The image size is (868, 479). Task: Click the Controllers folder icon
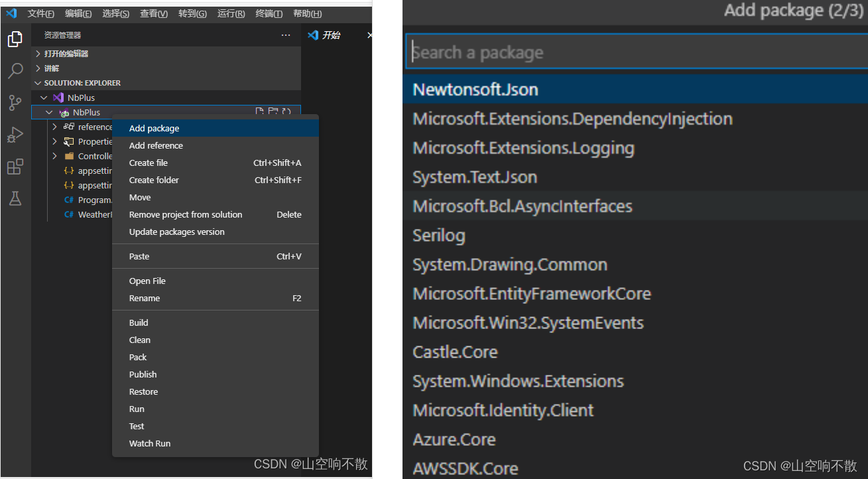click(x=69, y=156)
